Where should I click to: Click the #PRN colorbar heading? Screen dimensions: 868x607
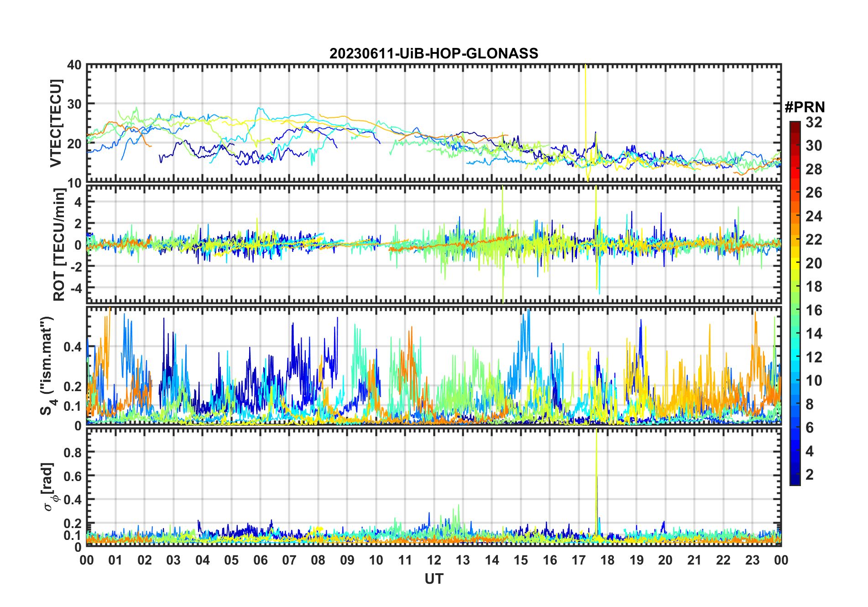coord(805,107)
